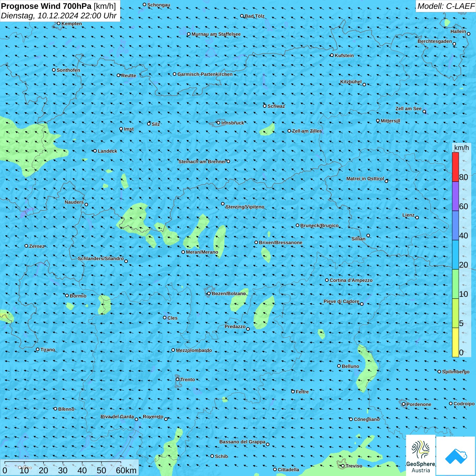Click the Tirano city label

48,350
